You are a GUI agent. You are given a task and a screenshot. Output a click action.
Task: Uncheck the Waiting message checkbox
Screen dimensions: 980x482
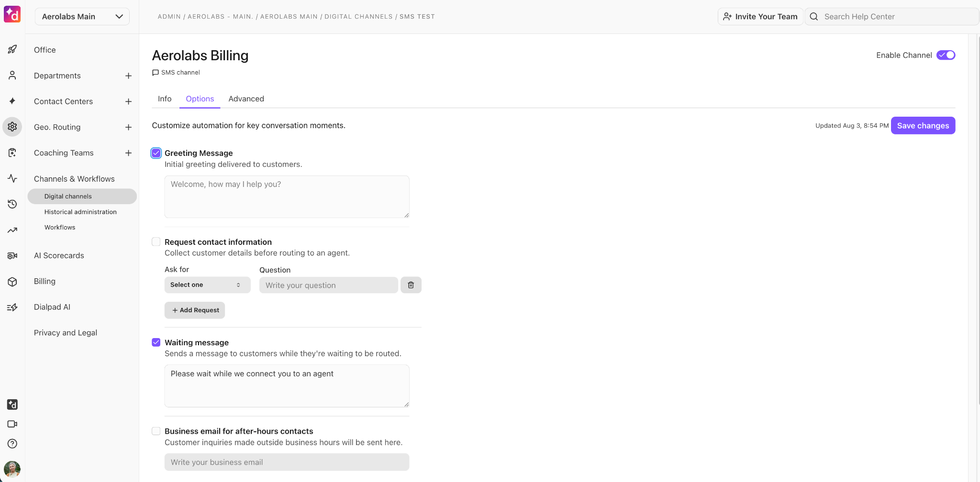pyautogui.click(x=156, y=342)
